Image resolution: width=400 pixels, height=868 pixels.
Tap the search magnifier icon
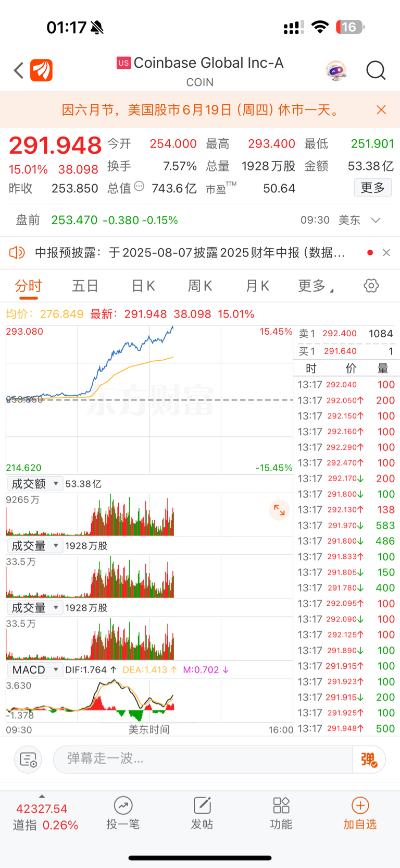[376, 70]
